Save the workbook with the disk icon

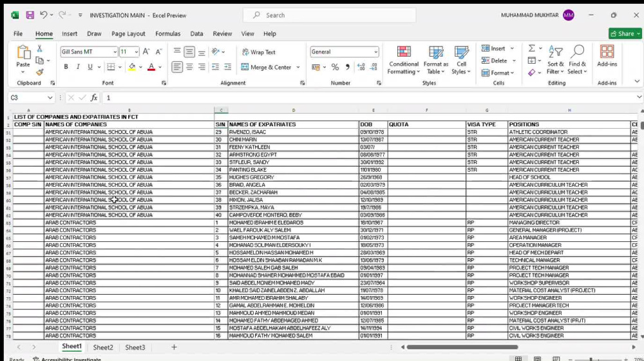pos(30,15)
